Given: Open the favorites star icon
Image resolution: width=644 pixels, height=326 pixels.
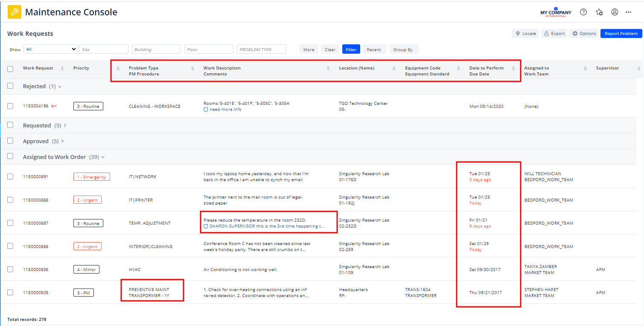Looking at the screenshot, I should point(599,12).
